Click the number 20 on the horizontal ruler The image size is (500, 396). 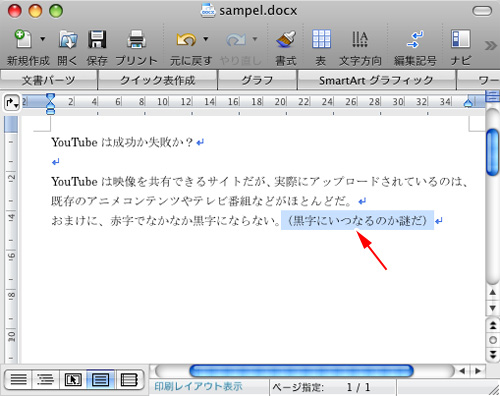280,101
